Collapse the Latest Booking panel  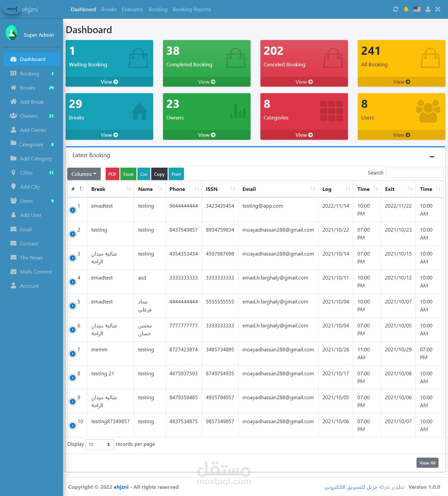pyautogui.click(x=432, y=157)
